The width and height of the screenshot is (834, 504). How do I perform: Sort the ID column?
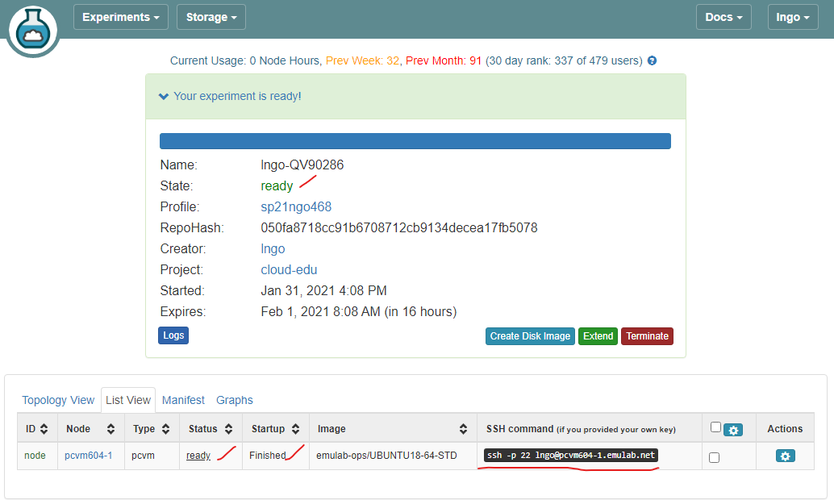(x=45, y=428)
